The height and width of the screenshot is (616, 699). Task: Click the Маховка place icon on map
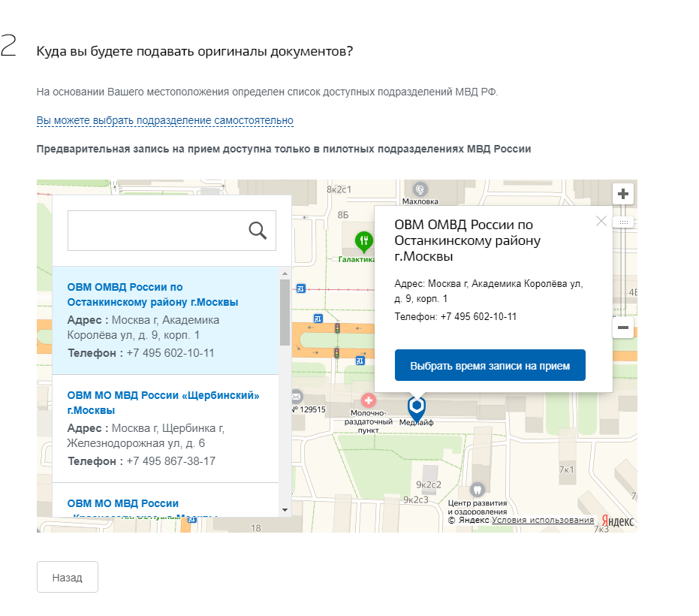point(420,189)
